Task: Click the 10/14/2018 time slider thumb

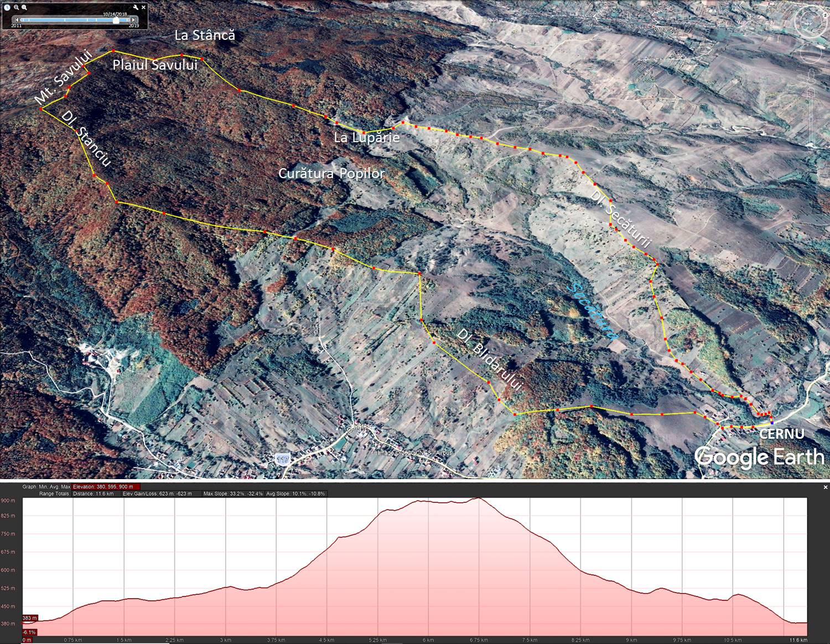Action: click(x=116, y=20)
